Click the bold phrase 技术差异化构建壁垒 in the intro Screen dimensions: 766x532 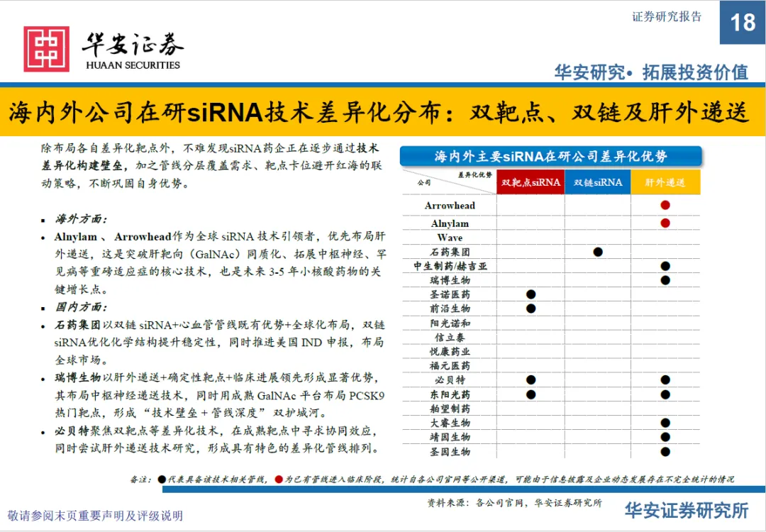(x=211, y=157)
